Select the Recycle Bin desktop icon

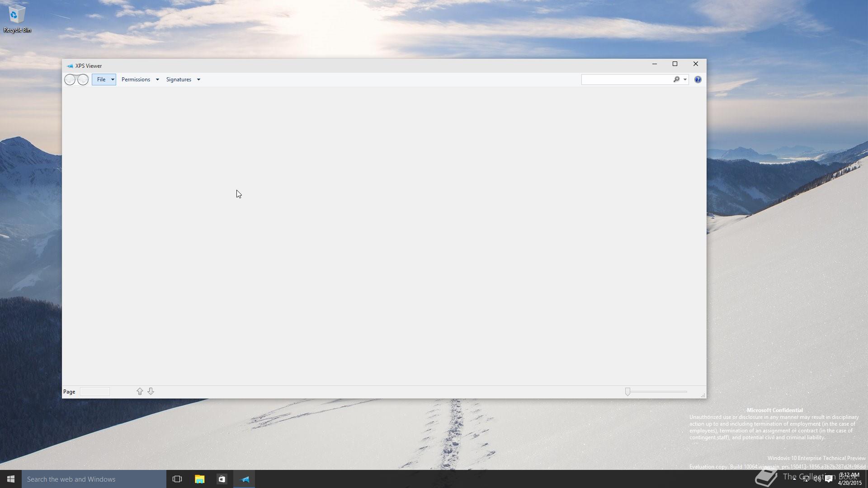(17, 19)
